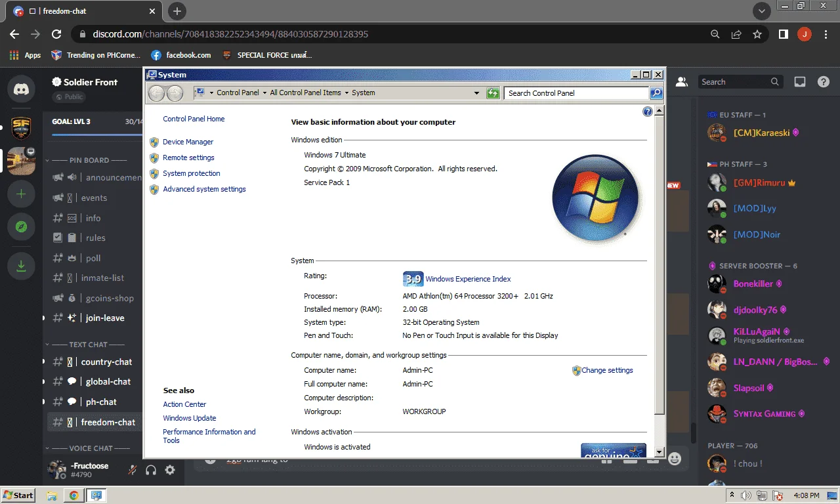Viewport: 840px width, 504px height.
Task: Collapse the PIN BOARD category
Action: click(x=89, y=160)
